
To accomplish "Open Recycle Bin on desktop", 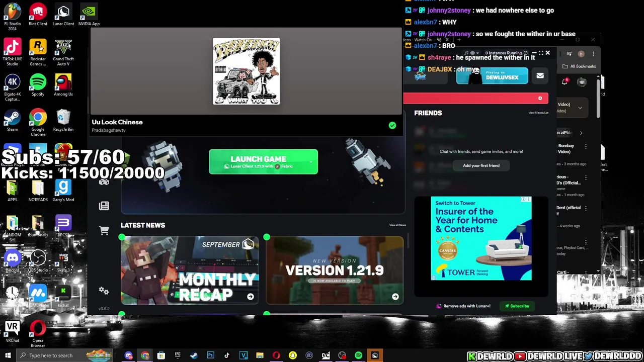I will 63,121.
